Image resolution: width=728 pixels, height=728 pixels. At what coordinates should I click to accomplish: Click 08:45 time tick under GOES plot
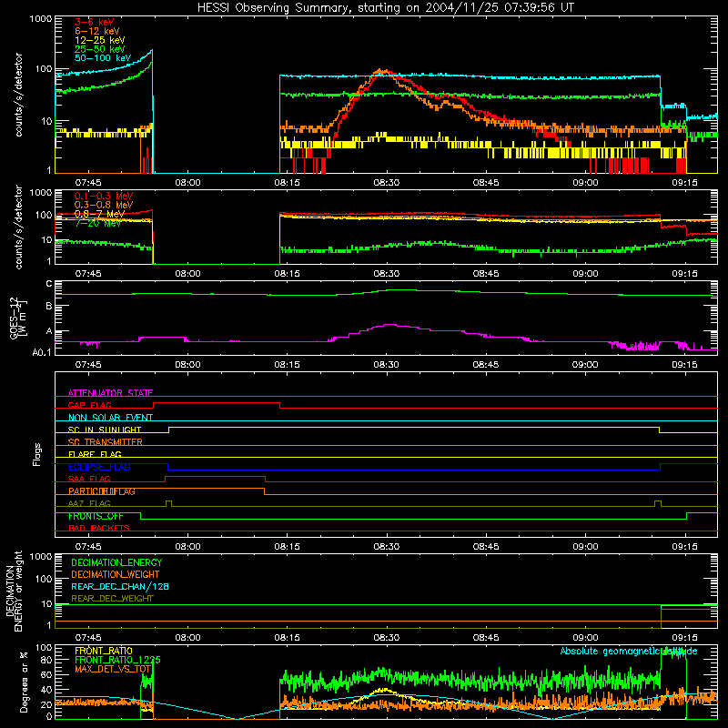[x=486, y=365]
